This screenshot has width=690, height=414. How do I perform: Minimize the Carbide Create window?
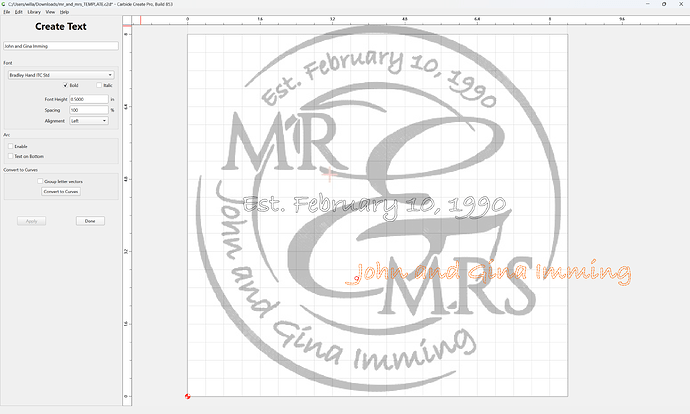[648, 4]
